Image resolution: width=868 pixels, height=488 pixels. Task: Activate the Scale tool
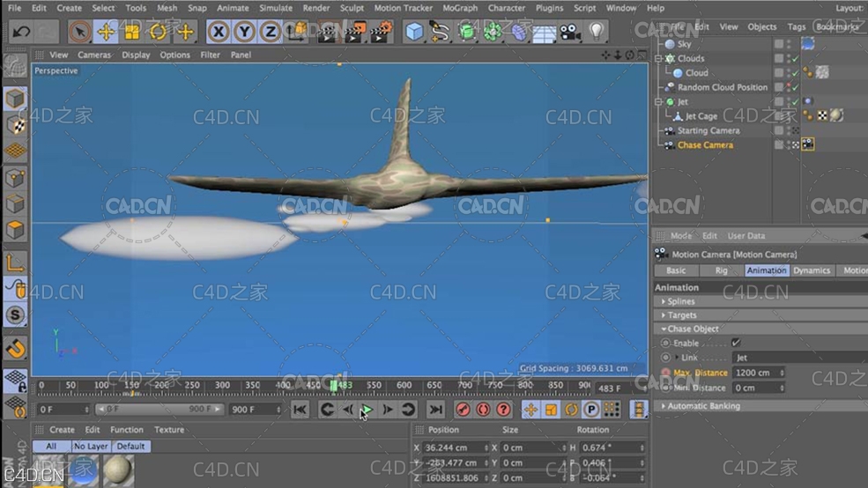(132, 32)
